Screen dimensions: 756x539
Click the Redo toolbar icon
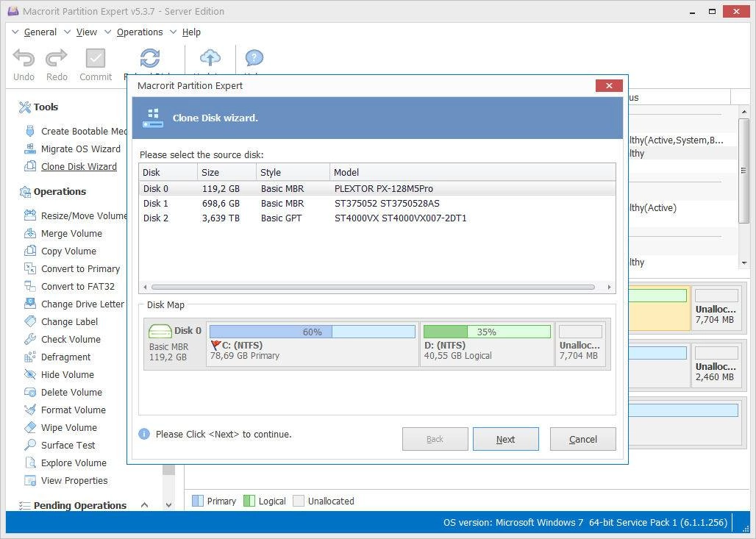click(57, 58)
